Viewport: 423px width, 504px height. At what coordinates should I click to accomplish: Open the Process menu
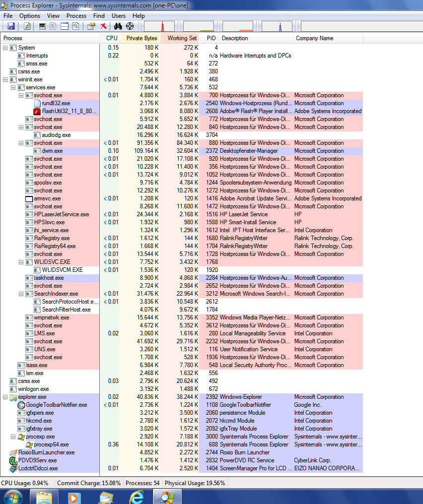click(76, 16)
